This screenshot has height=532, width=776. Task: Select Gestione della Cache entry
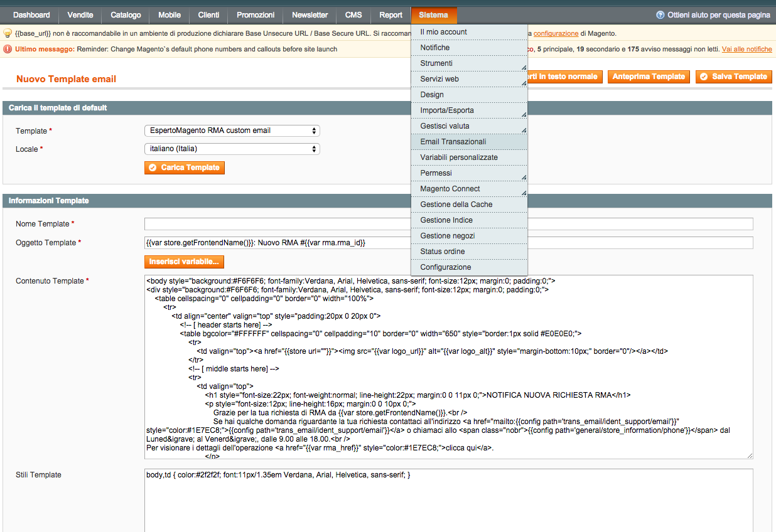tap(469, 205)
